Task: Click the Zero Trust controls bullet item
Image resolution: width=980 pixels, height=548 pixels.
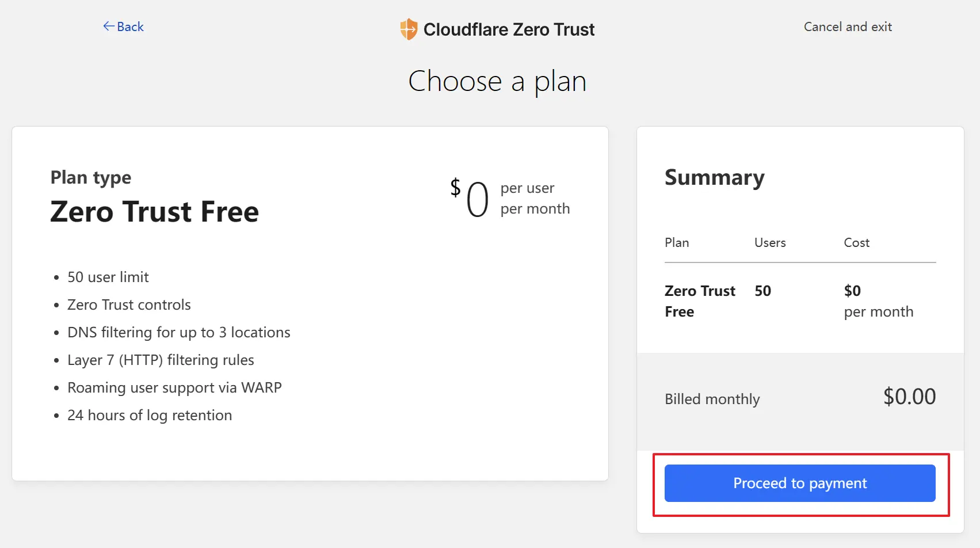Action: tap(129, 305)
